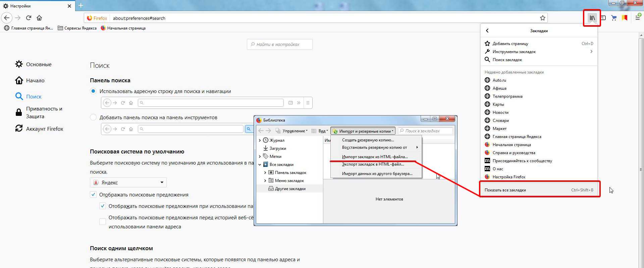Open the Начало settings category
The height and width of the screenshot is (268, 644).
[30, 80]
